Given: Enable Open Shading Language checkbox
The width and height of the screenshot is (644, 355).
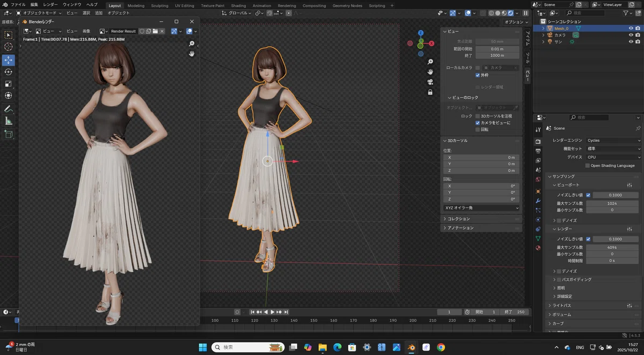Looking at the screenshot, I should (x=588, y=166).
